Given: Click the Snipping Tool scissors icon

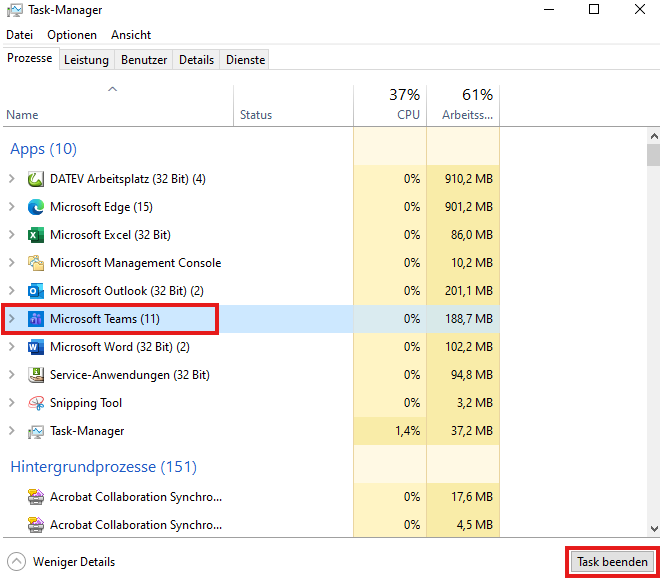Looking at the screenshot, I should pos(36,403).
